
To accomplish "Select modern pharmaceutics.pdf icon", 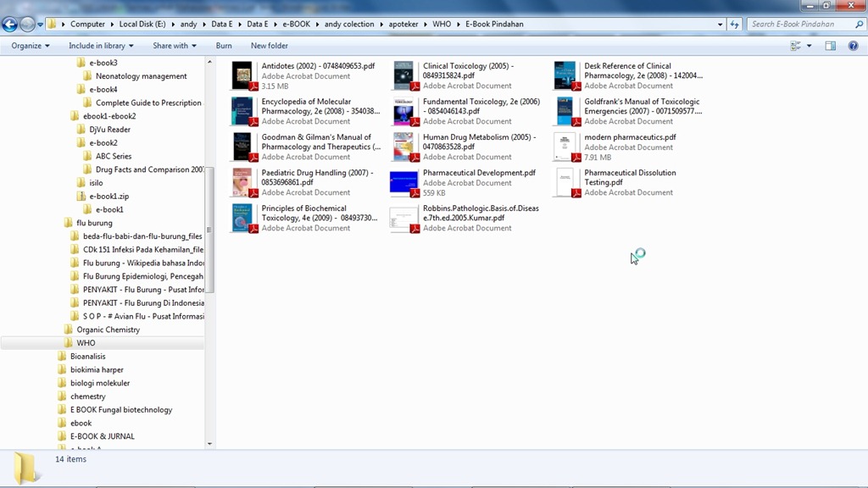I will pos(565,147).
